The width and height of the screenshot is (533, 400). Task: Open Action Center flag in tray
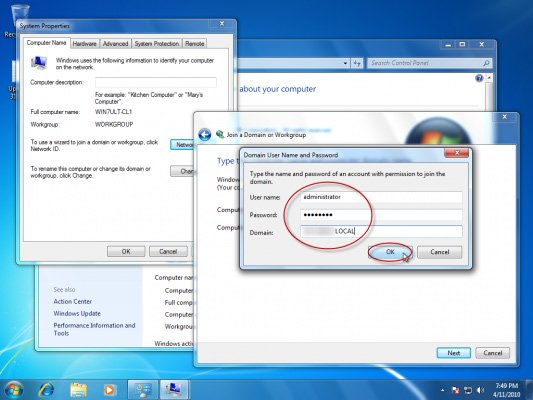[455, 390]
